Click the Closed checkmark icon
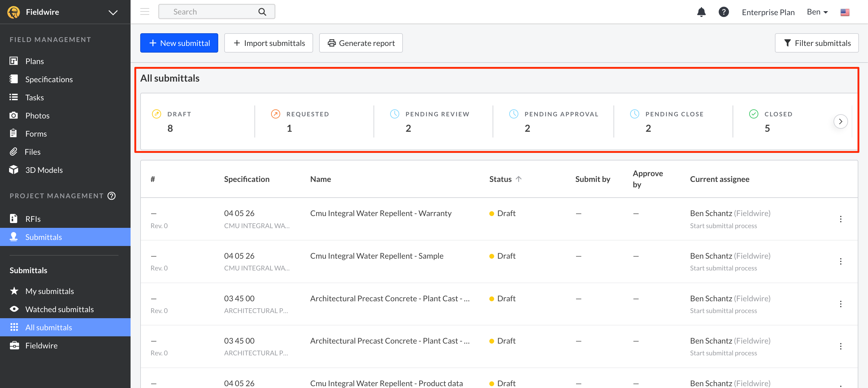 [x=753, y=114]
